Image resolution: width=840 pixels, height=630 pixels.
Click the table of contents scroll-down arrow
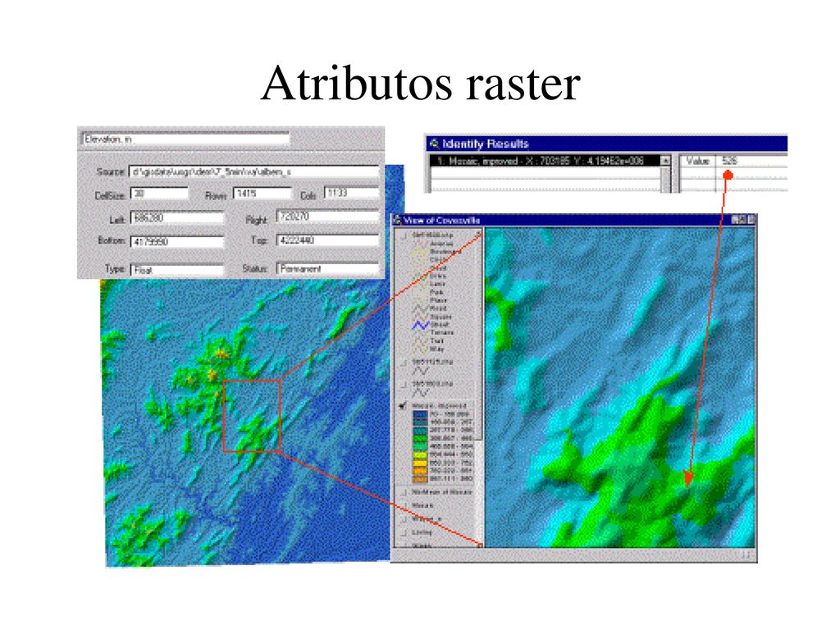(x=479, y=545)
